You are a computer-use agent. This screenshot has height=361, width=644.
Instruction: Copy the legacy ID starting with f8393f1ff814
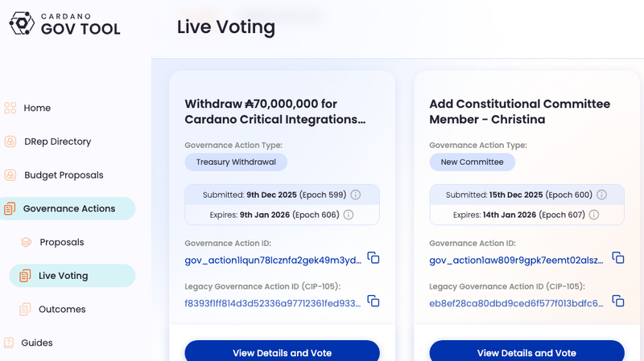pos(374,301)
